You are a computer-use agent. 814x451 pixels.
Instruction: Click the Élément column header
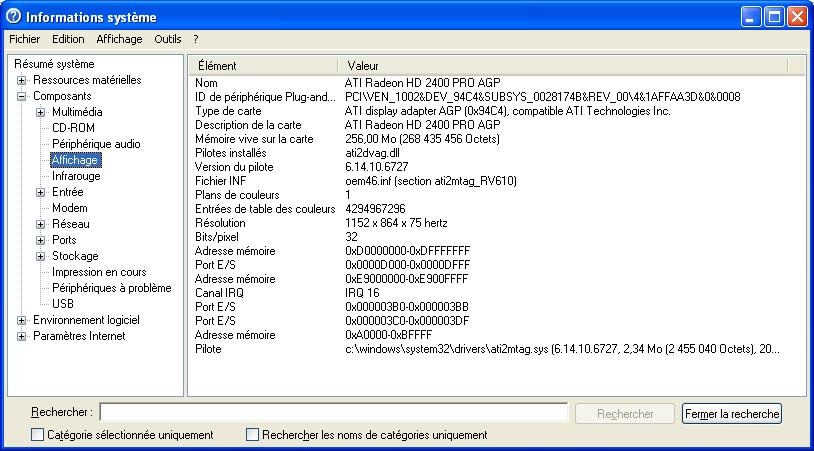click(263, 66)
